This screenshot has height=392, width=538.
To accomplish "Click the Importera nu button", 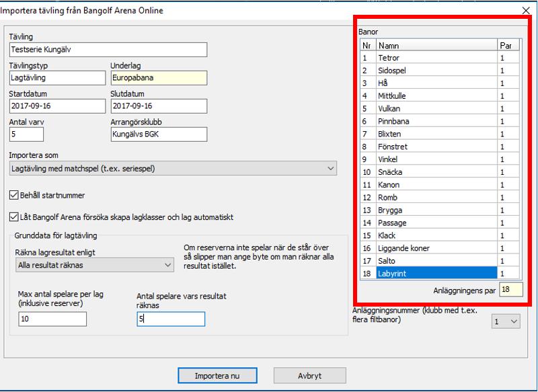I will click(217, 376).
